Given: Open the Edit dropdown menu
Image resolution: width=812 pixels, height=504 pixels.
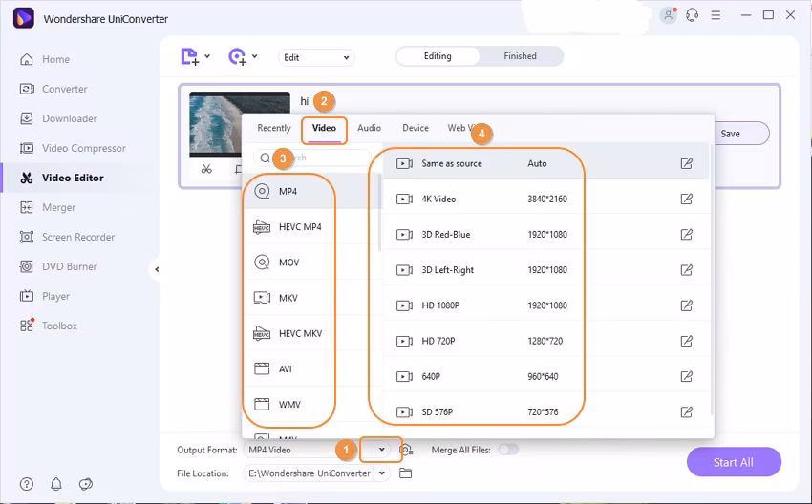Looking at the screenshot, I should pyautogui.click(x=316, y=57).
